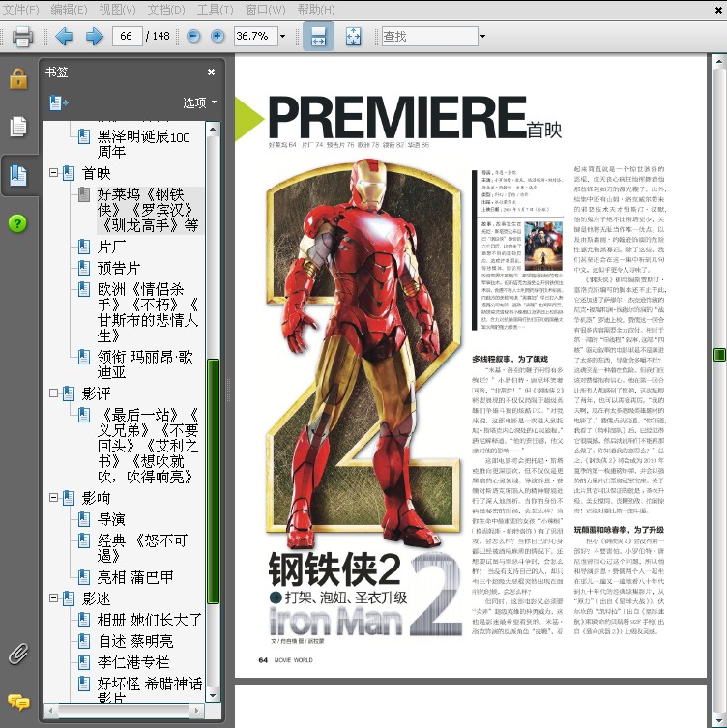Open the 文档(D) menu
The height and width of the screenshot is (728, 727).
tap(165, 10)
